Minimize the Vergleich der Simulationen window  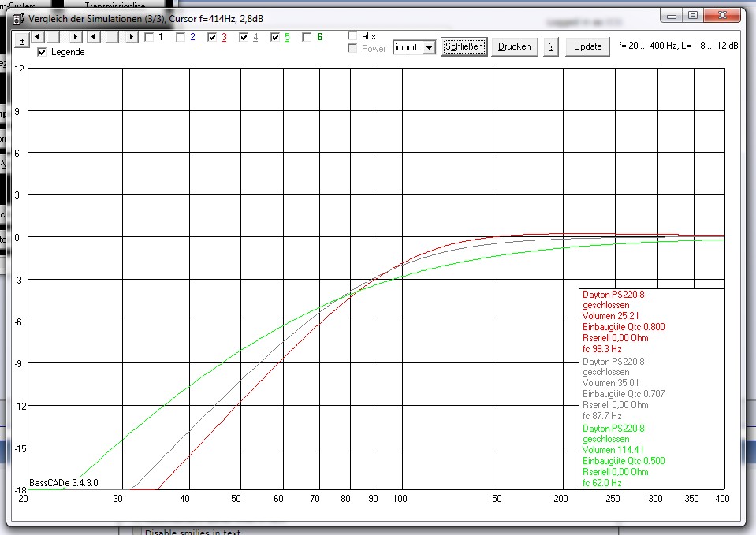point(671,16)
